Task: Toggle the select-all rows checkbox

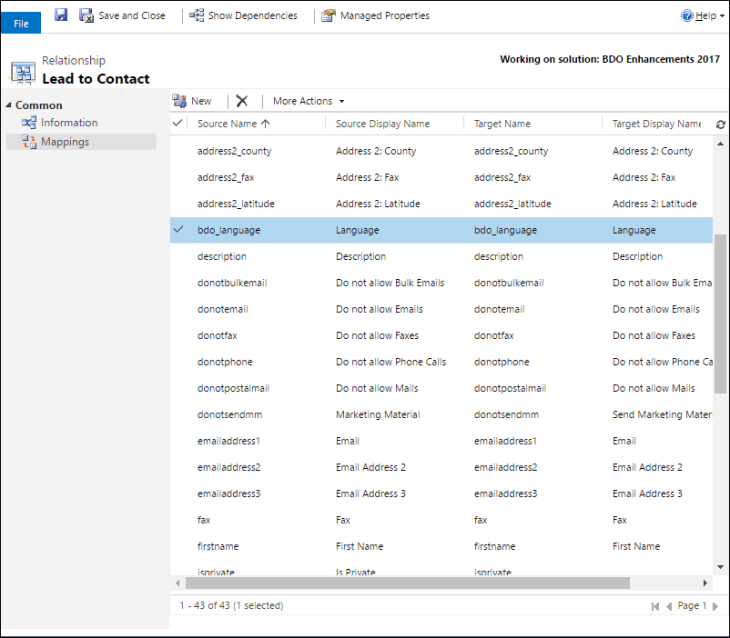Action: click(178, 124)
